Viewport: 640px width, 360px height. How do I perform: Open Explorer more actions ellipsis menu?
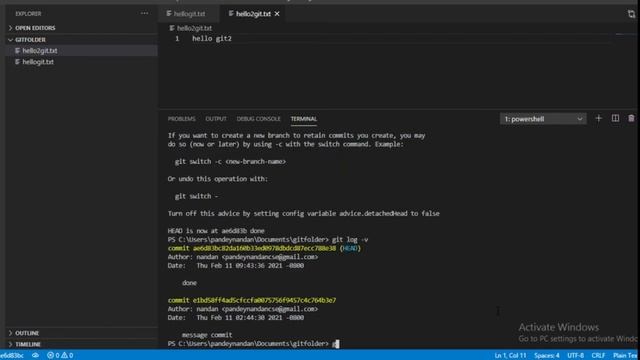[x=144, y=13]
